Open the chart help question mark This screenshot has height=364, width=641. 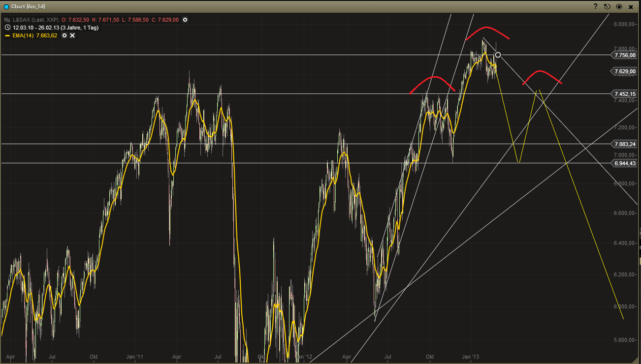(596, 6)
